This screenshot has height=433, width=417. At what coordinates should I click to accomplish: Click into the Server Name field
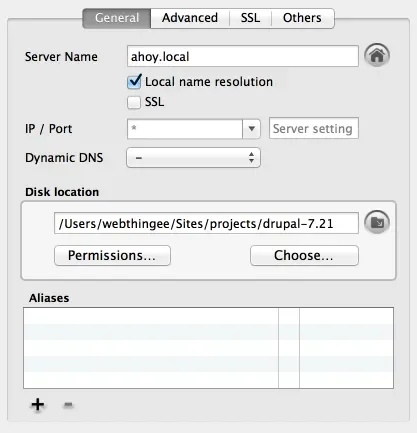coord(243,56)
